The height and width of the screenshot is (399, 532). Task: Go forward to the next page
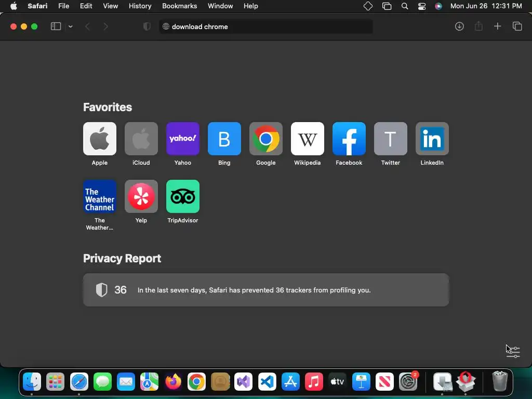coord(105,26)
